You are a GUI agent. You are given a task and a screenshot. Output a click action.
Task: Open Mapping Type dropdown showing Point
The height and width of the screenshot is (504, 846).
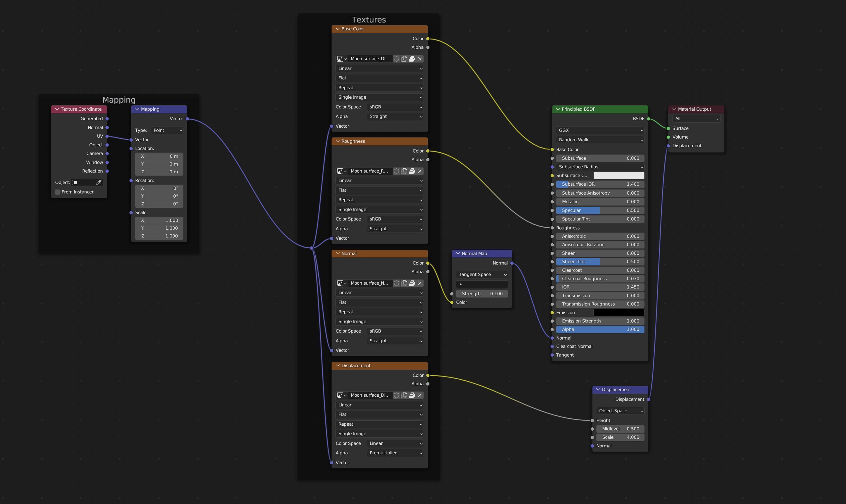click(167, 130)
